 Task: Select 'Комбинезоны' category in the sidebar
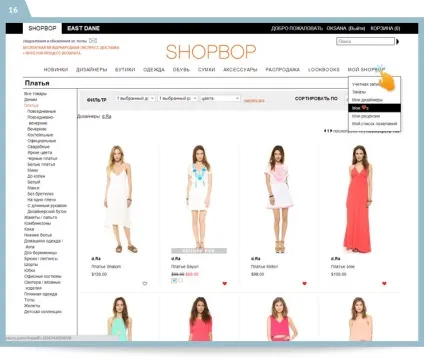coord(37,223)
